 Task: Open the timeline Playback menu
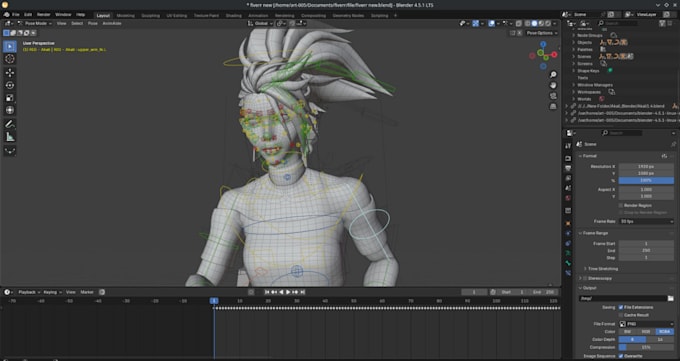coord(29,292)
